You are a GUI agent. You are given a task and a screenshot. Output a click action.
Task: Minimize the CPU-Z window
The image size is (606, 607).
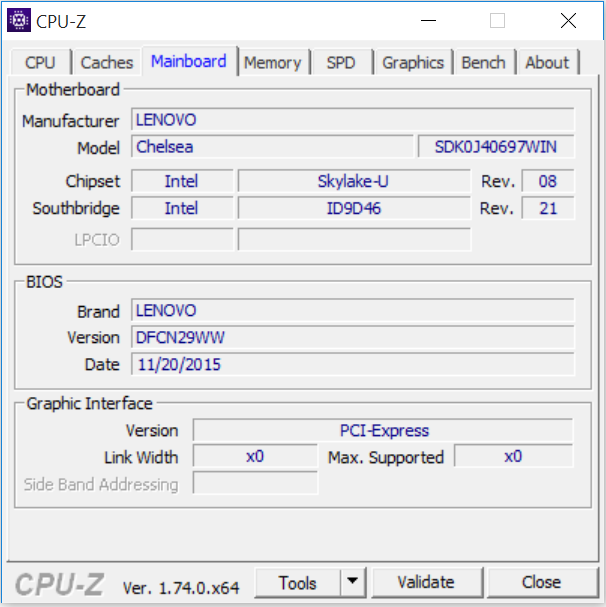(428, 21)
